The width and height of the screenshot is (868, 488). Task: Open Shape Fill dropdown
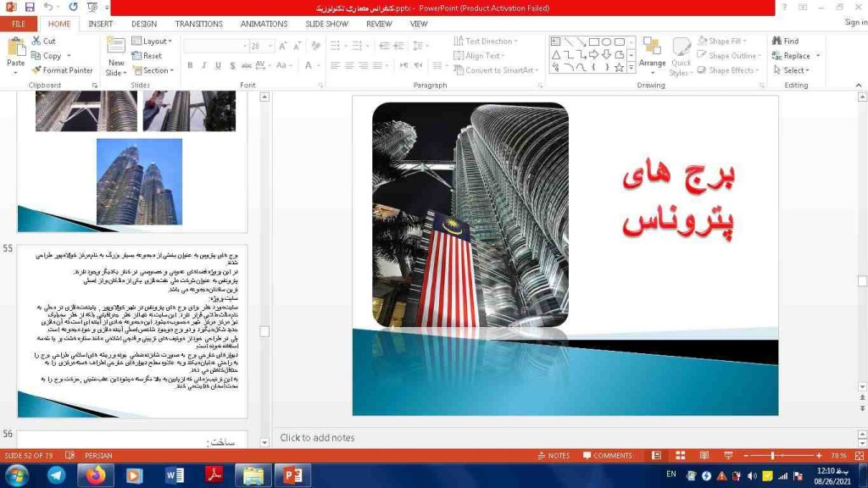(x=722, y=41)
